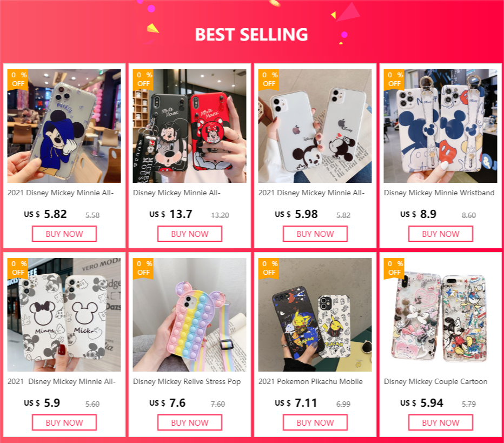Open the blue hoodie Mickey case image
Viewport: 504px width, 443px height.
[64, 126]
